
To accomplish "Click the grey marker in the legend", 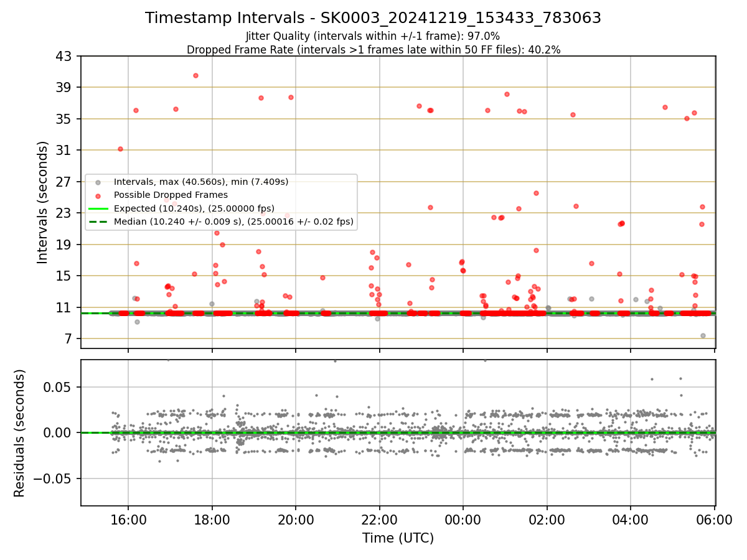I will pyautogui.click(x=98, y=182).
